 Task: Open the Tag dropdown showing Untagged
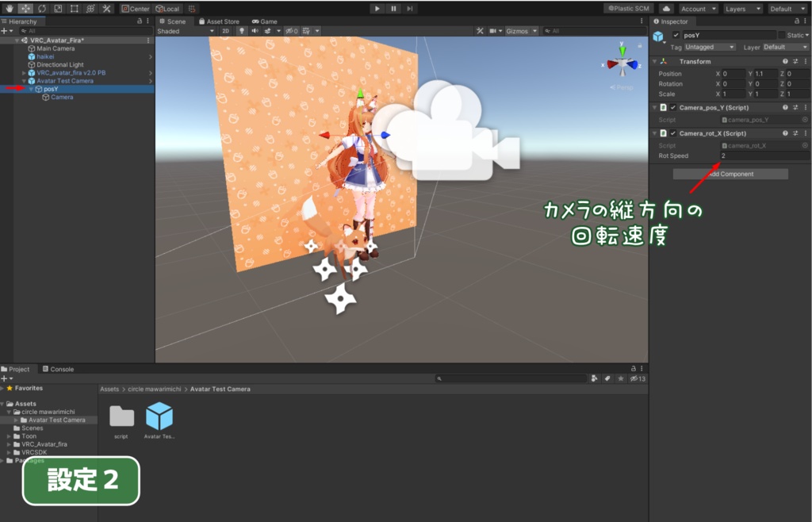pos(710,48)
